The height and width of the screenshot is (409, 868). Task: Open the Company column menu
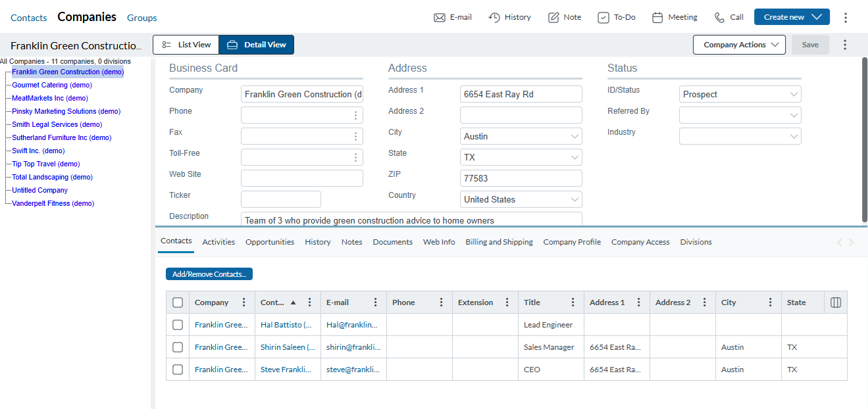(244, 302)
